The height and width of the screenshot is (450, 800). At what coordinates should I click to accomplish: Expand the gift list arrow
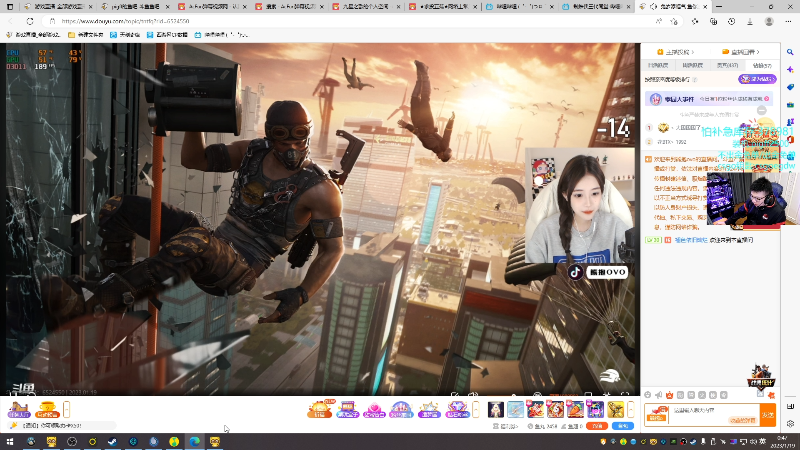click(631, 409)
